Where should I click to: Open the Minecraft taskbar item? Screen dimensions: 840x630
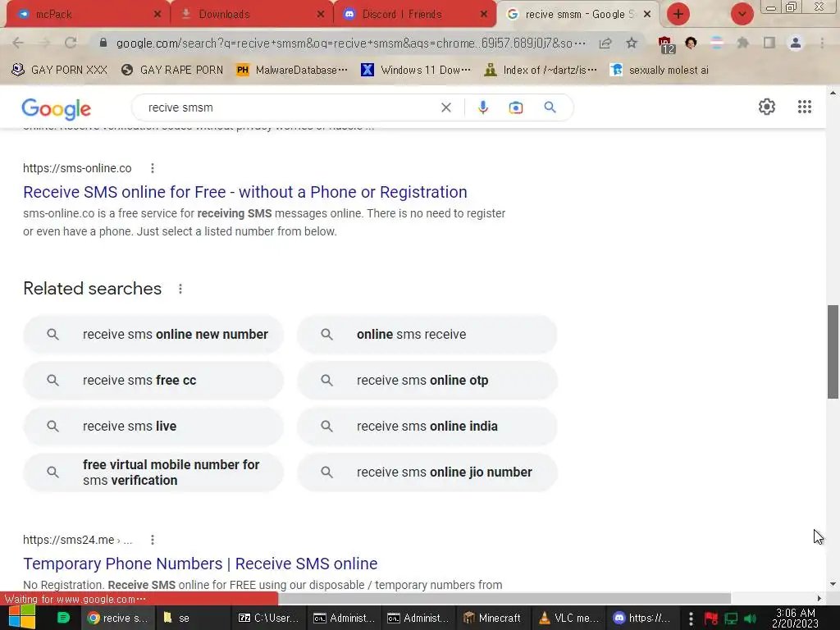[x=492, y=618]
